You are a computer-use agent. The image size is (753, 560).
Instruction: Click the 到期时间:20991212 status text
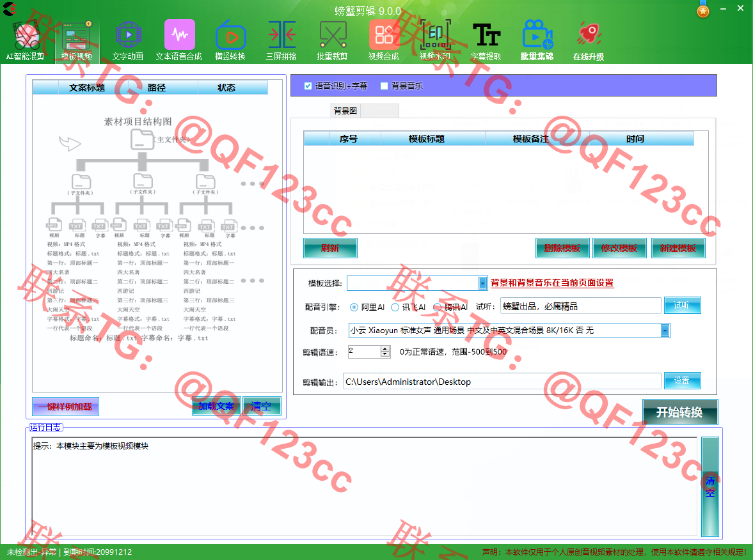click(98, 552)
